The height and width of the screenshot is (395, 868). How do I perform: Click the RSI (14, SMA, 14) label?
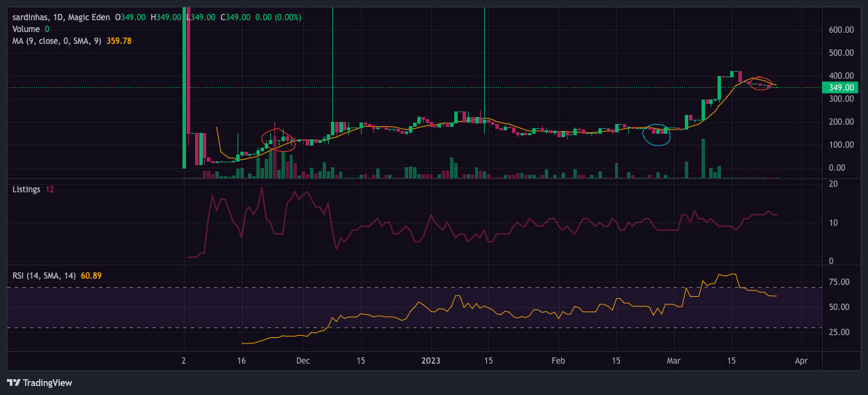45,276
